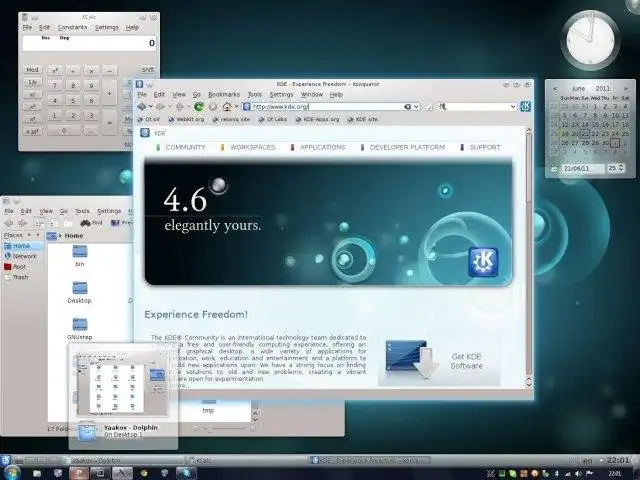Open the KDE Kickoff launcher in the panel
Image resolution: width=640 pixels, height=480 pixels.
click(x=6, y=460)
